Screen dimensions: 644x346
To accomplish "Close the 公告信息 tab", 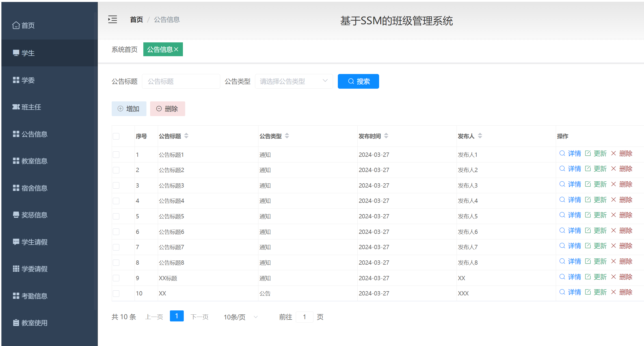I will pos(177,49).
